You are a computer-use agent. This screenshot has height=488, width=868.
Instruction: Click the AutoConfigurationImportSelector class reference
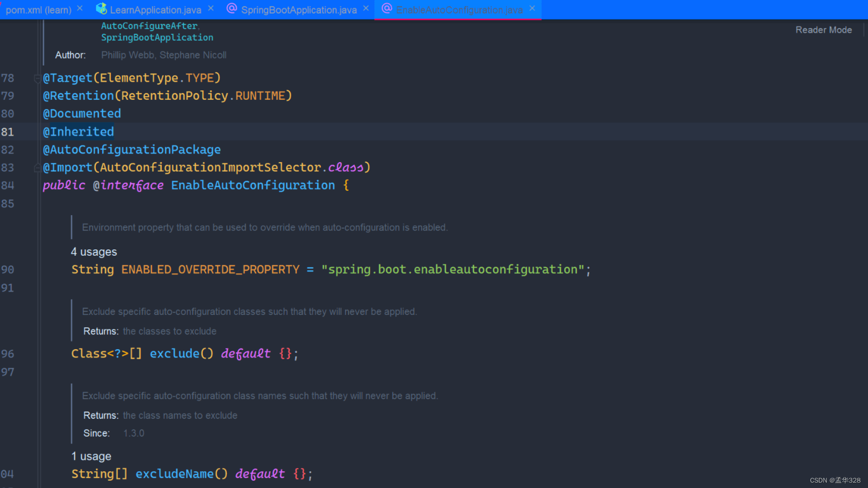[x=210, y=167]
